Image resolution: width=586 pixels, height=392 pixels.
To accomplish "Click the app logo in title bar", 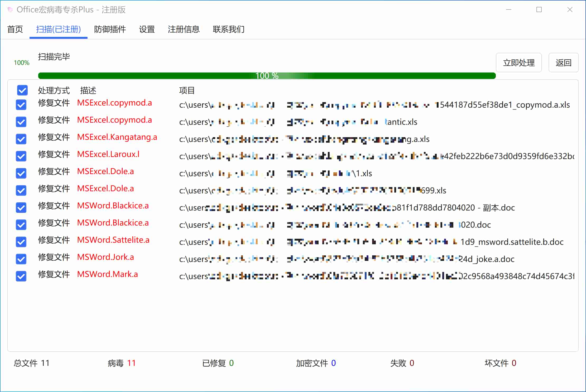I will tap(10, 10).
